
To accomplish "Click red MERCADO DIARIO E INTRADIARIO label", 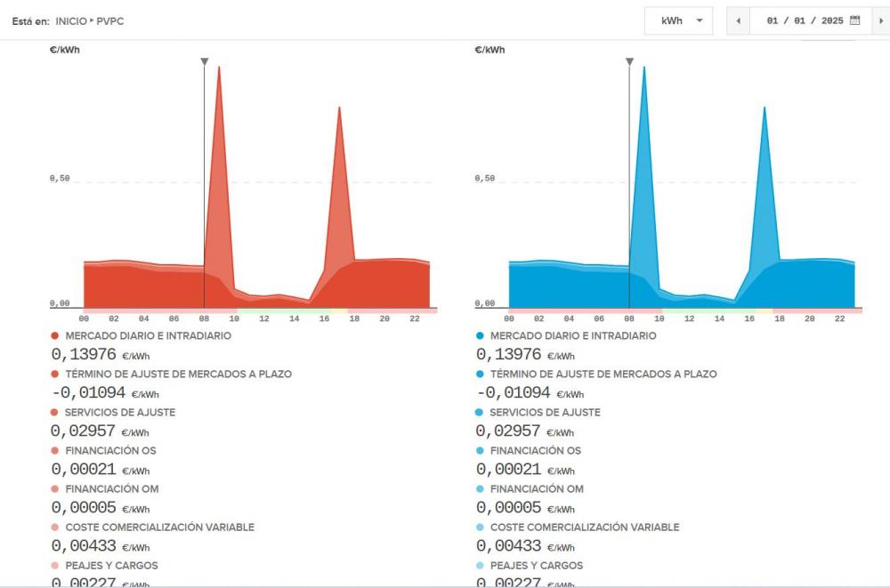I will point(148,336).
